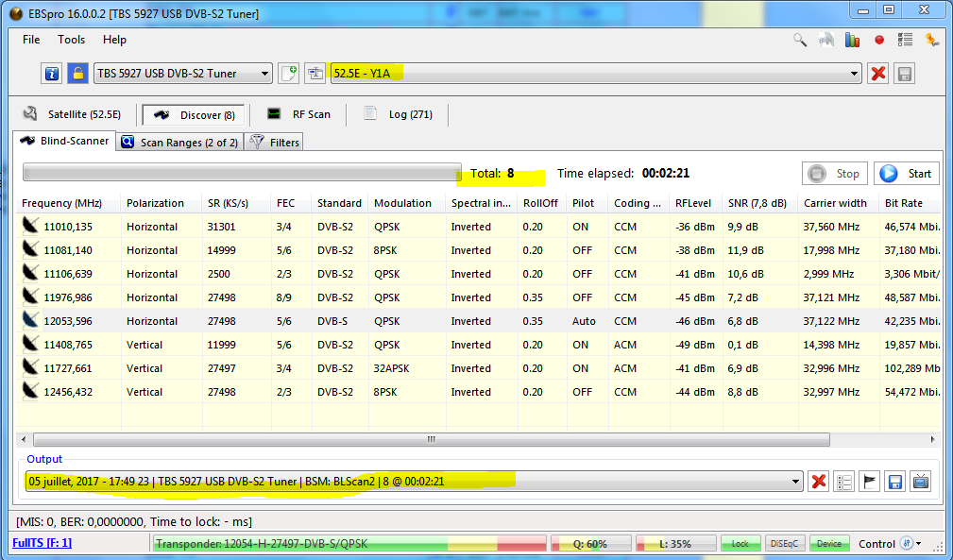Open the colored bar chart icon

tap(853, 40)
